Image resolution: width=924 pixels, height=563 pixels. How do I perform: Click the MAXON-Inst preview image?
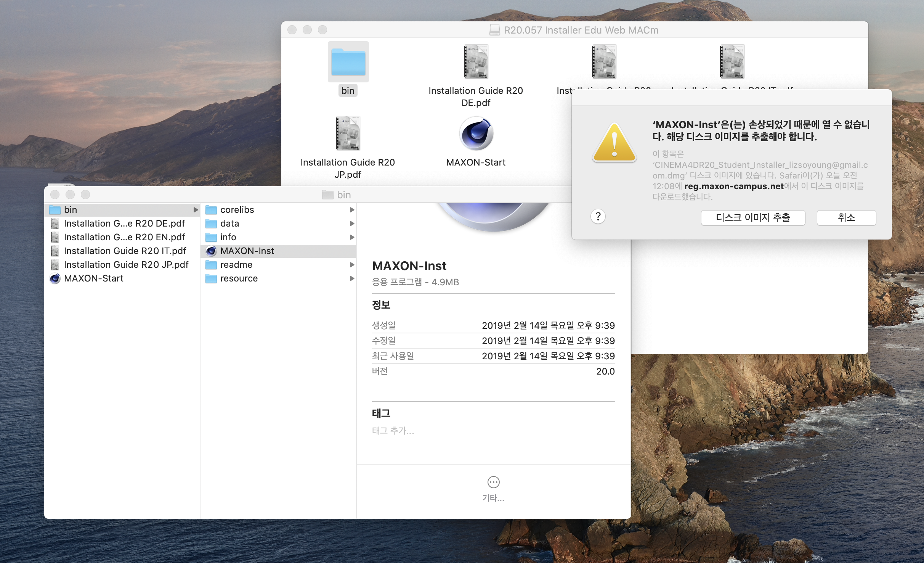493,217
